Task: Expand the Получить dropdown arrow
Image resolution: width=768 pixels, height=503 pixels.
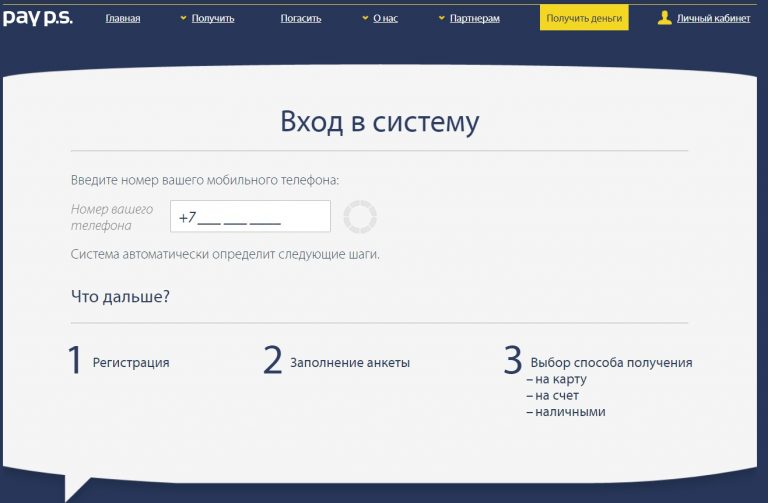Action: coord(184,18)
